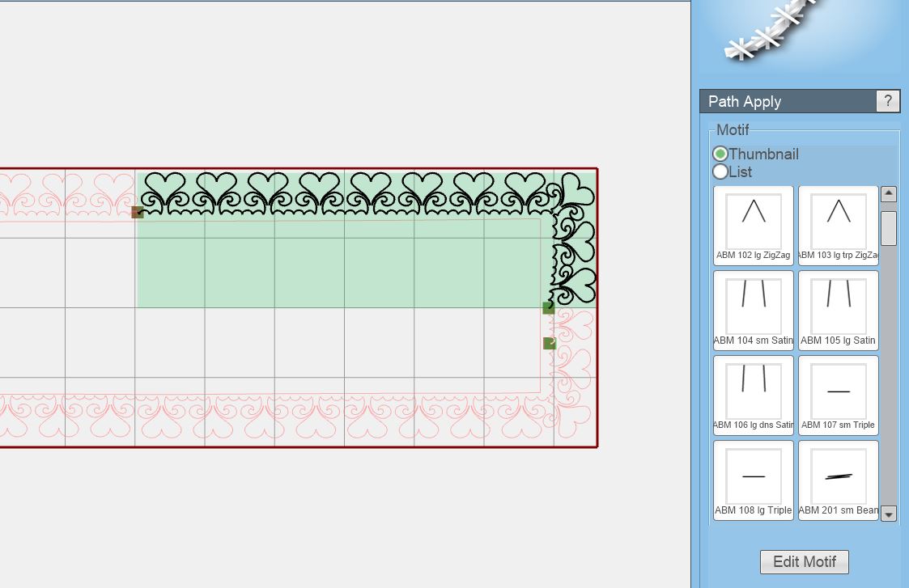Enable Thumbnail view for motifs

click(720, 154)
